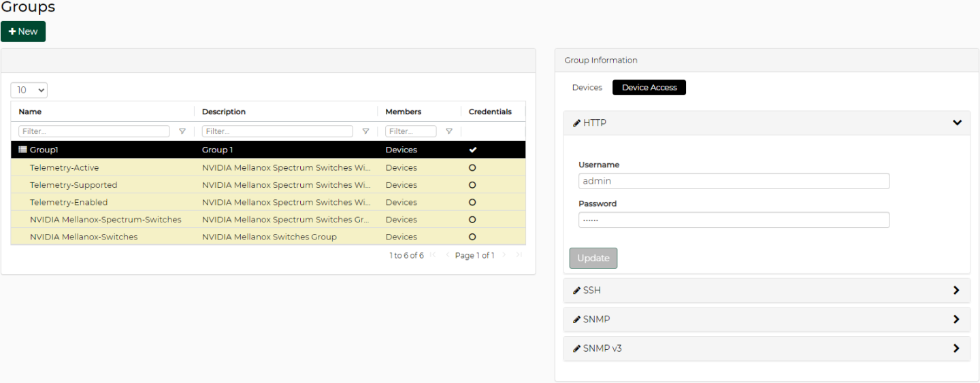This screenshot has height=383, width=980.
Task: Go to the last page of groups
Action: click(x=519, y=255)
